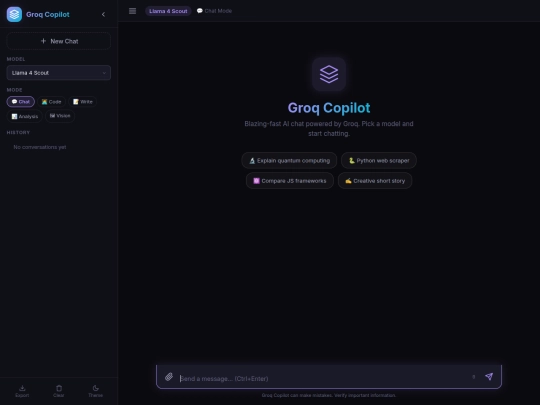Click the large stacked-layers logo in center

(329, 74)
